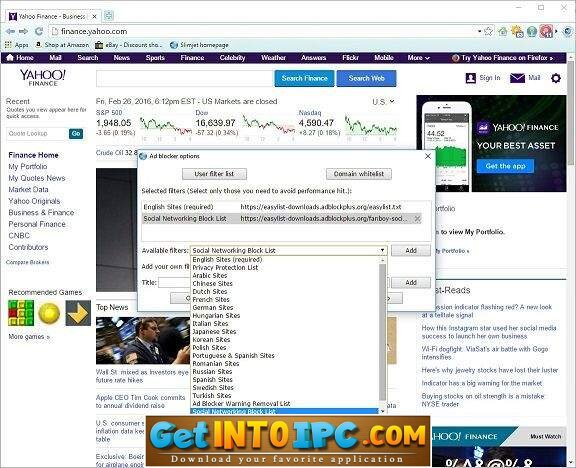Click Try Yahoo Finance on Firefox link
Screen dimensions: 576x468
tap(503, 58)
